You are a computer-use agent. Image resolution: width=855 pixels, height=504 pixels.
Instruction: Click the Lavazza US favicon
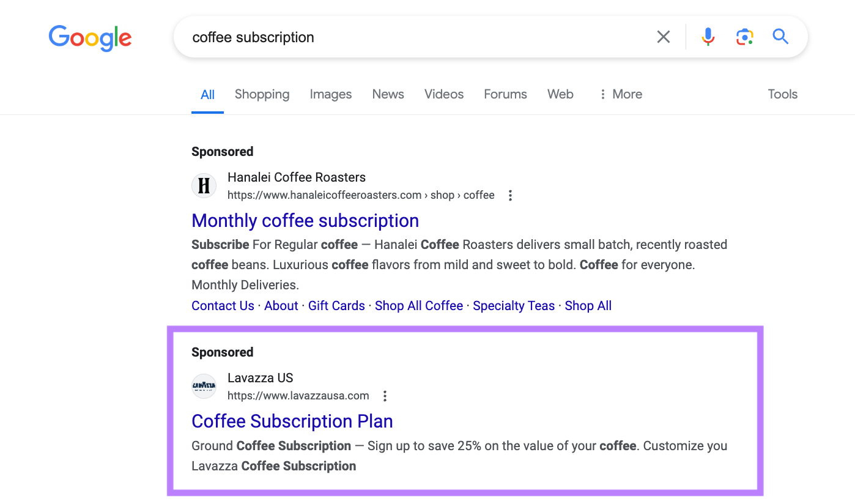click(204, 386)
